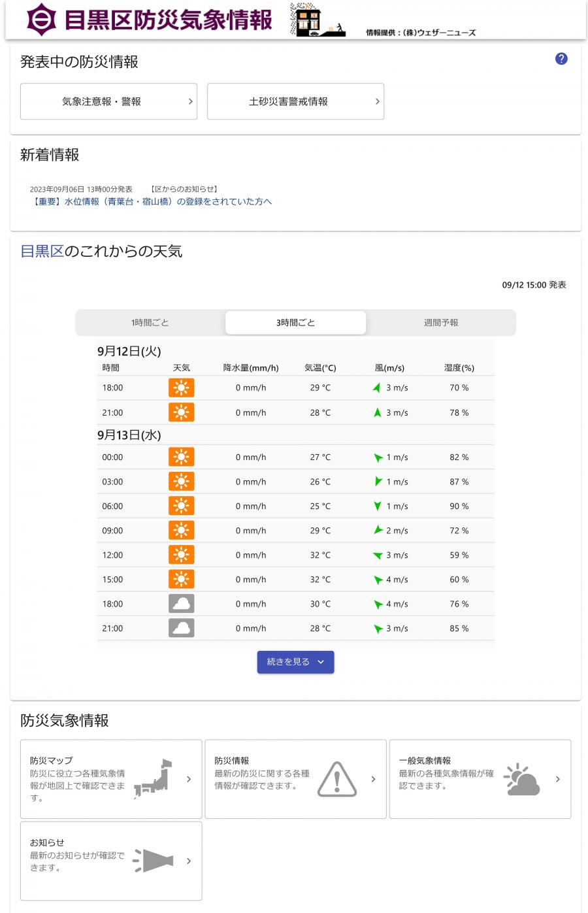Screen dimensions: 588x913
Task: Open 気象注意報・警報 button
Action: (108, 101)
